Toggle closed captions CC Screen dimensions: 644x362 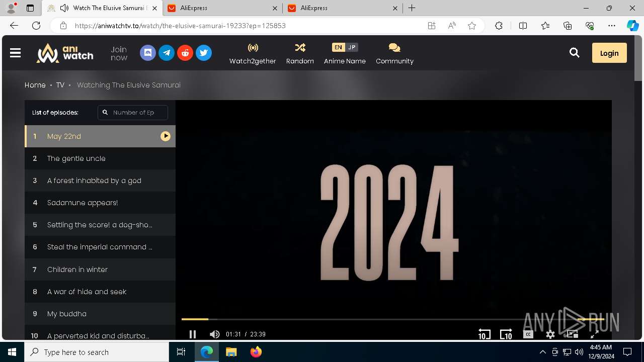click(528, 334)
